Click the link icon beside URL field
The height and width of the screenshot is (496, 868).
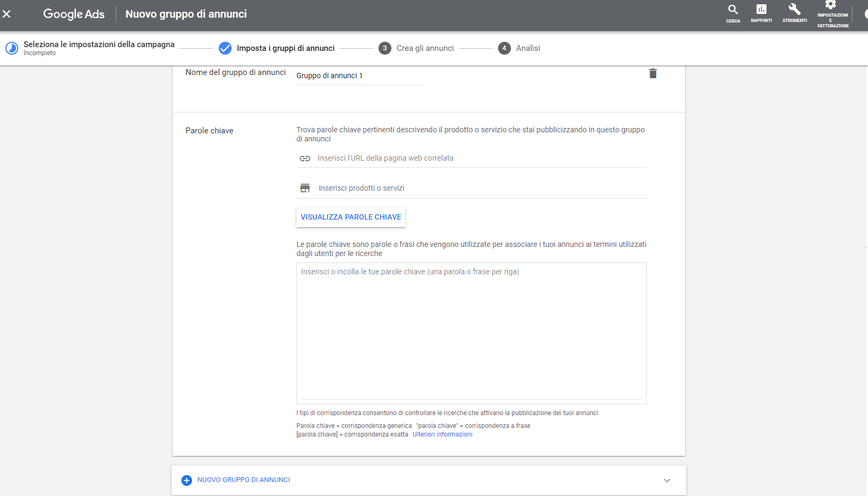pos(305,159)
